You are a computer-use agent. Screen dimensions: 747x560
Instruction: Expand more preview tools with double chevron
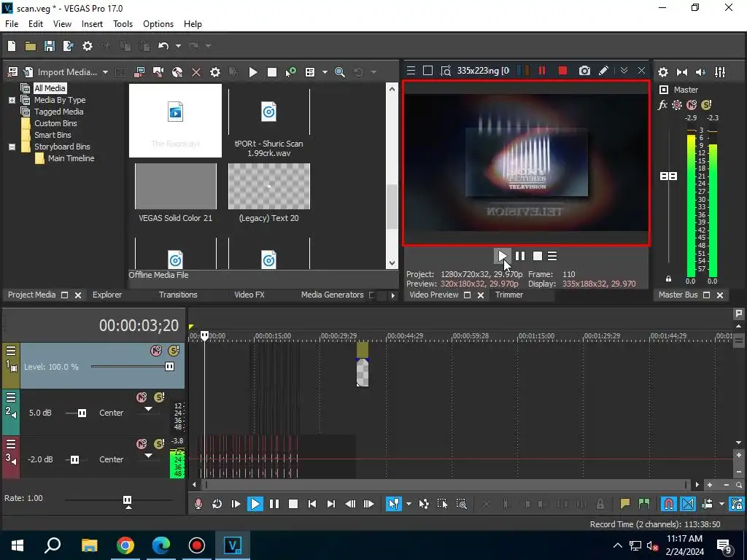tap(624, 71)
